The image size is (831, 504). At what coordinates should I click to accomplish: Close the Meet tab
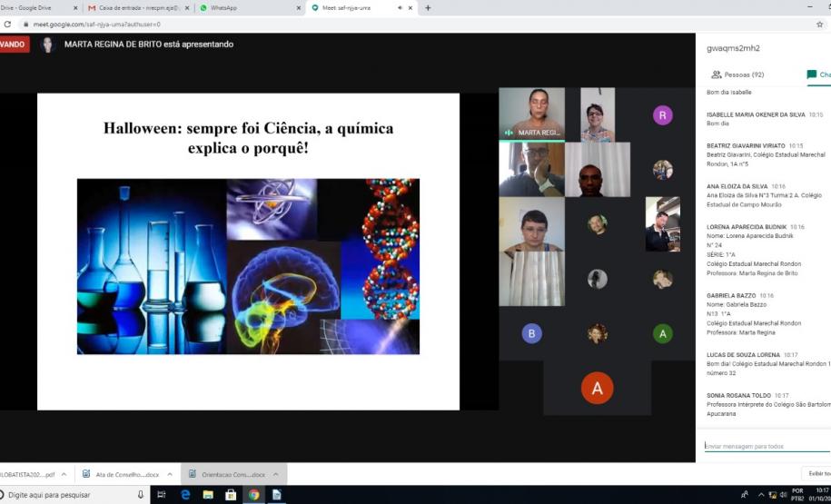(411, 8)
